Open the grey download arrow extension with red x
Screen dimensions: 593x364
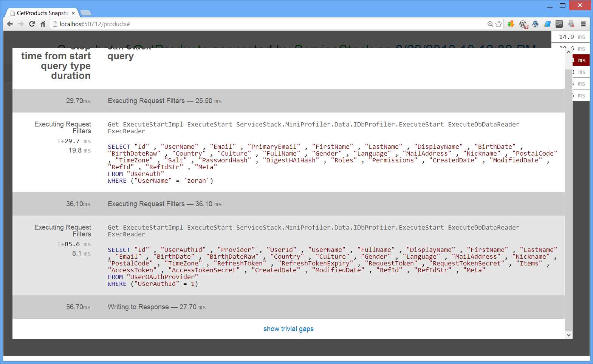(x=571, y=24)
